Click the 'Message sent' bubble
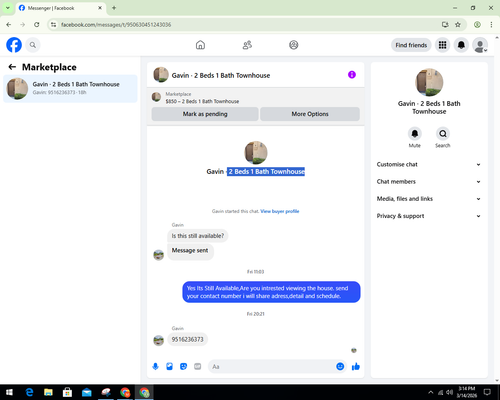 click(190, 251)
